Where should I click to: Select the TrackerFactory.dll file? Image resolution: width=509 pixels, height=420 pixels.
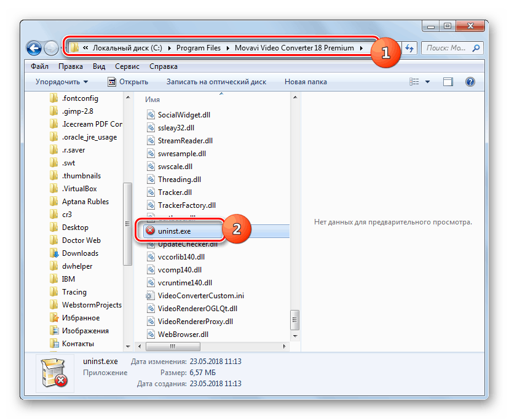[x=187, y=205]
